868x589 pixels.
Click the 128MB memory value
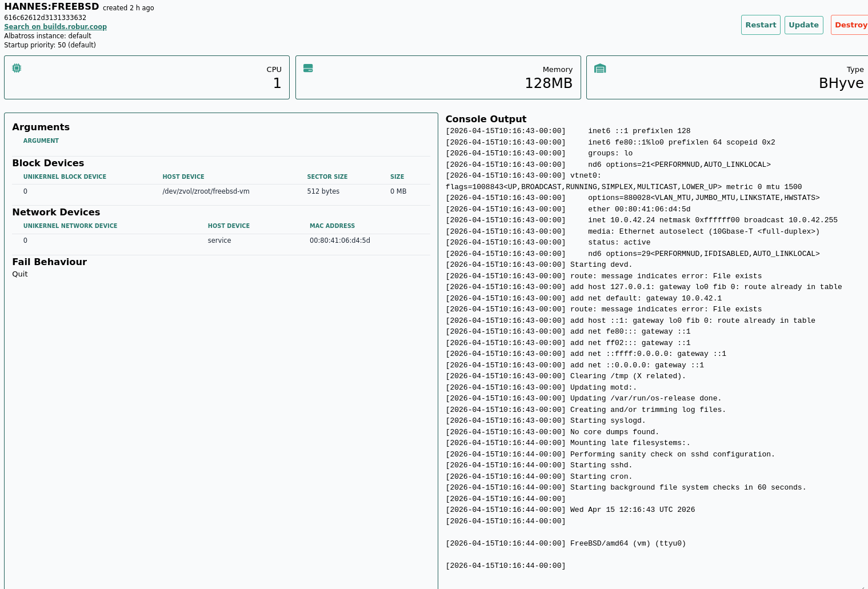click(549, 82)
